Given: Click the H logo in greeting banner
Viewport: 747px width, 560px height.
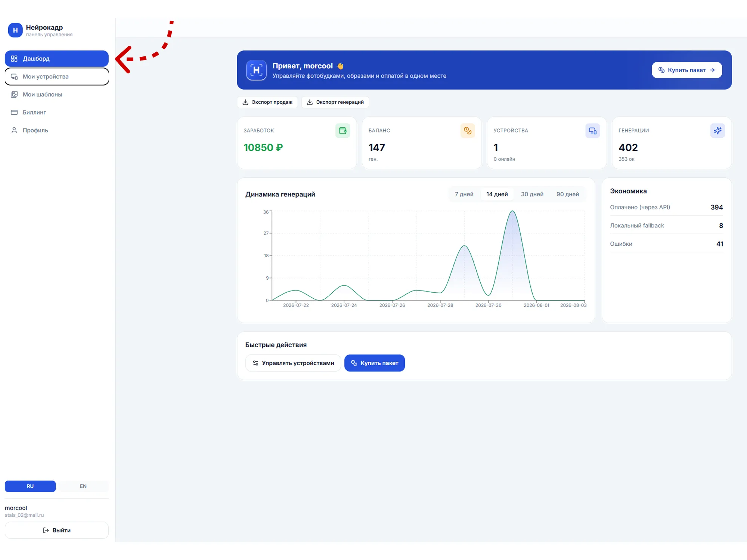Looking at the screenshot, I should click(256, 70).
